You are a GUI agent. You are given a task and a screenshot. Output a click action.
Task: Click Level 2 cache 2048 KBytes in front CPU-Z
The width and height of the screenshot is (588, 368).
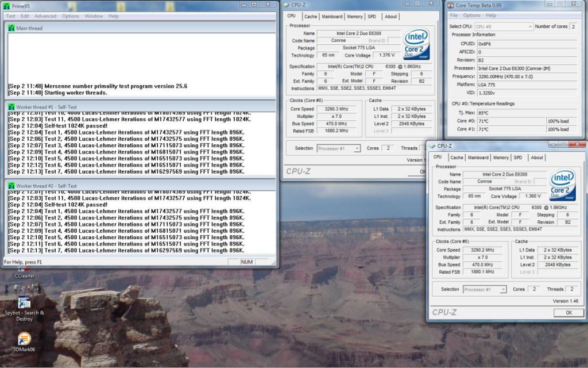[558, 264]
